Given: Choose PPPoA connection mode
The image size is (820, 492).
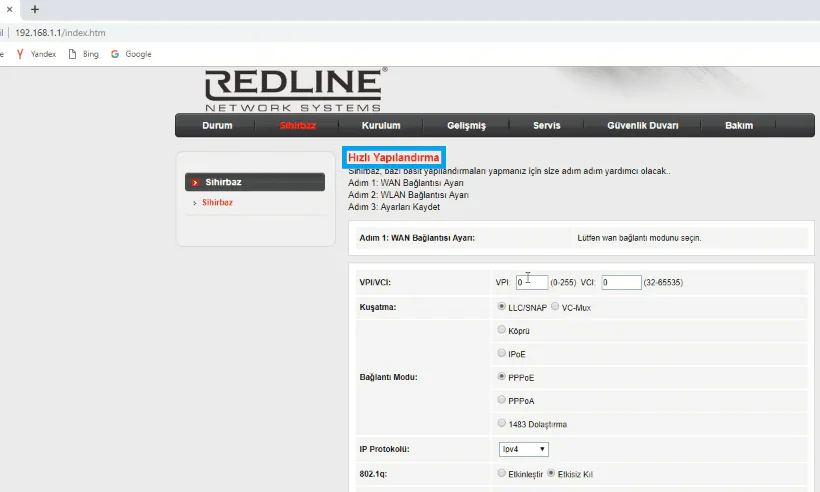Looking at the screenshot, I should pos(502,400).
